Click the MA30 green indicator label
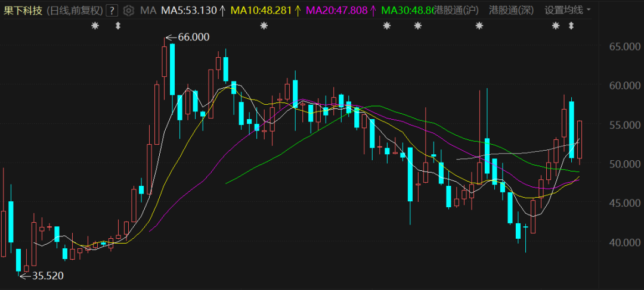 point(405,10)
